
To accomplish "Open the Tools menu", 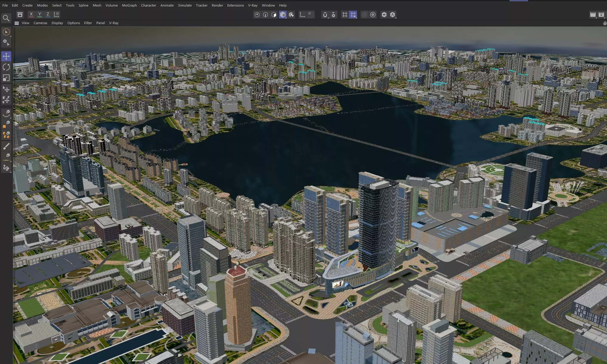I will pos(70,5).
